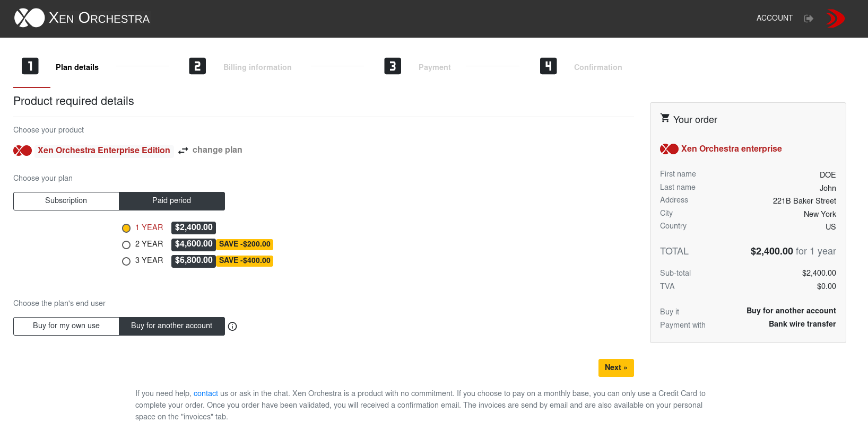Choose Buy for my own use
The width and height of the screenshot is (868, 448).
coord(66,326)
